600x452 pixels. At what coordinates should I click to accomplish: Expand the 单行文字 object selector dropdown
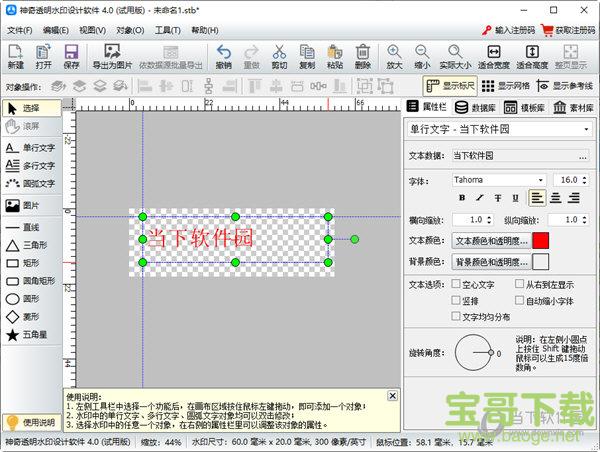pyautogui.click(x=586, y=129)
